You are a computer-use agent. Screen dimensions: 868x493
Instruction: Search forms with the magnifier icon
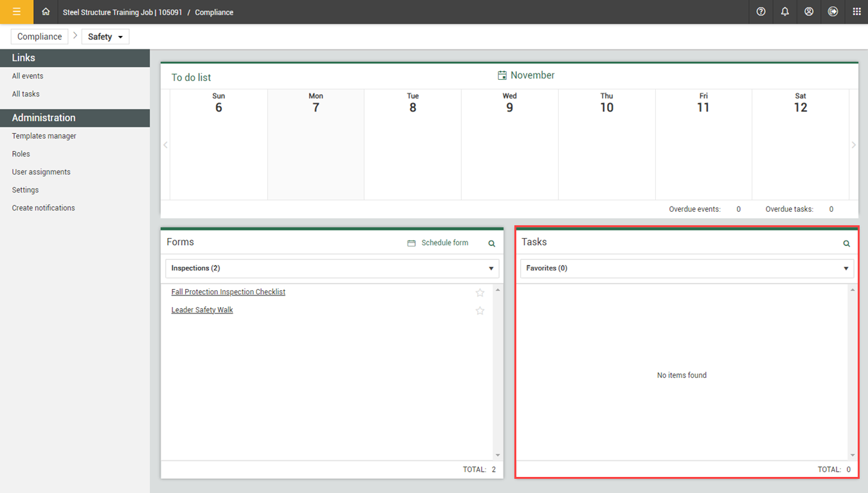click(x=492, y=243)
